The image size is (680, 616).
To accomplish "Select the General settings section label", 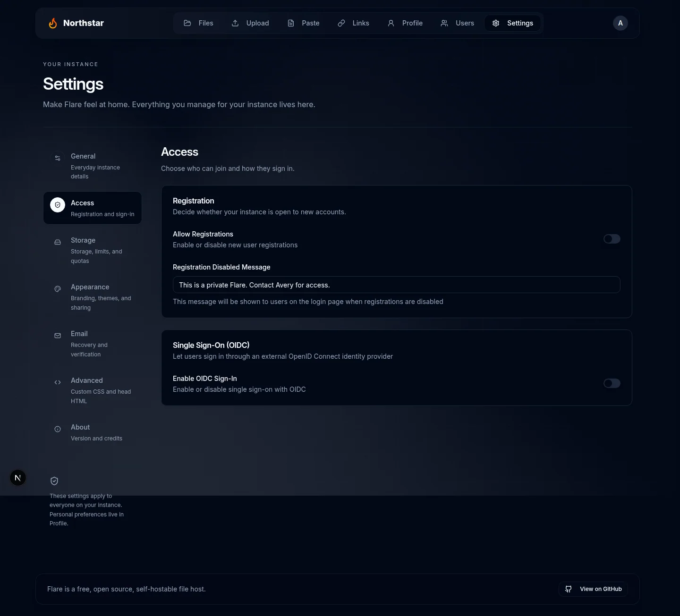I will [x=83, y=156].
